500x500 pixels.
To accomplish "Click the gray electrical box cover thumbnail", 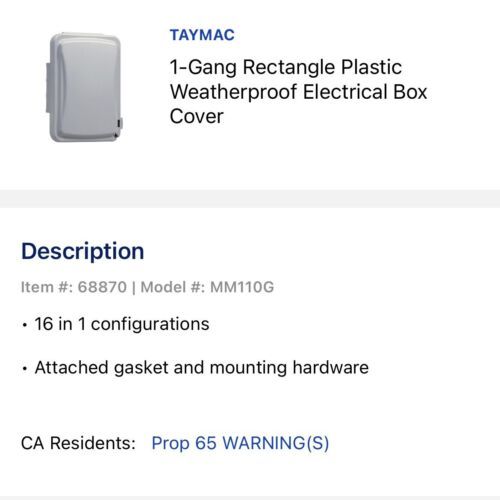I will point(85,87).
